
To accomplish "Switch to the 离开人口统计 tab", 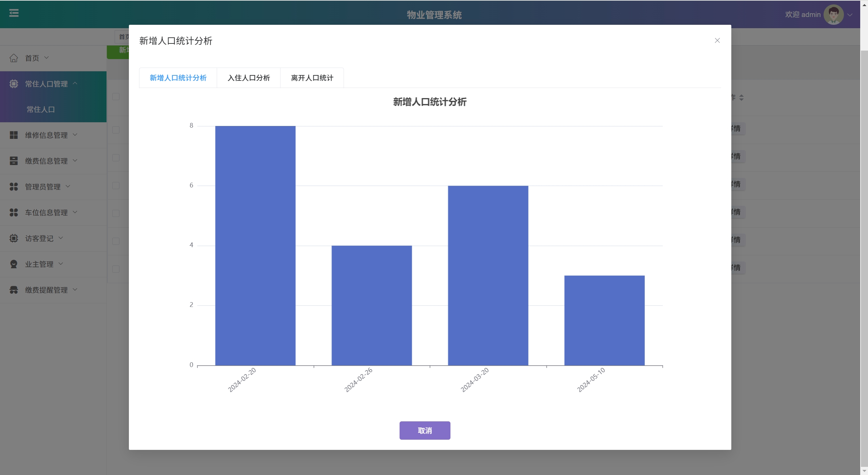I will [312, 78].
